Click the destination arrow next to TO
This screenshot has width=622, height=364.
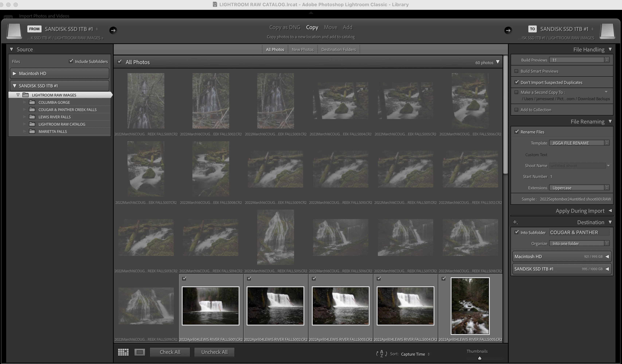tap(508, 30)
